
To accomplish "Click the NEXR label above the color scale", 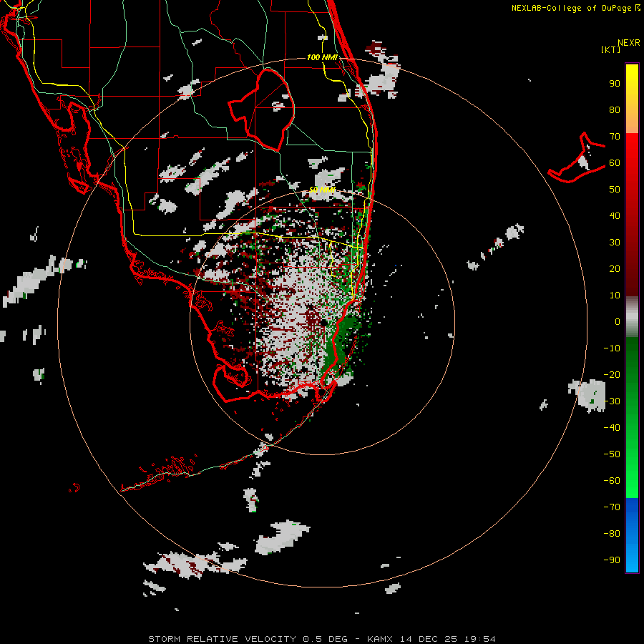I will point(629,43).
